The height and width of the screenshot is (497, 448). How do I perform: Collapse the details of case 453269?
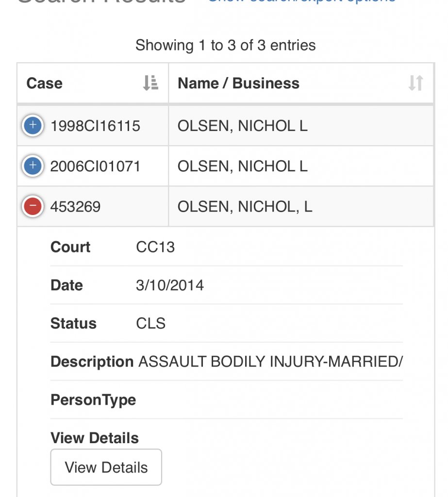point(33,206)
